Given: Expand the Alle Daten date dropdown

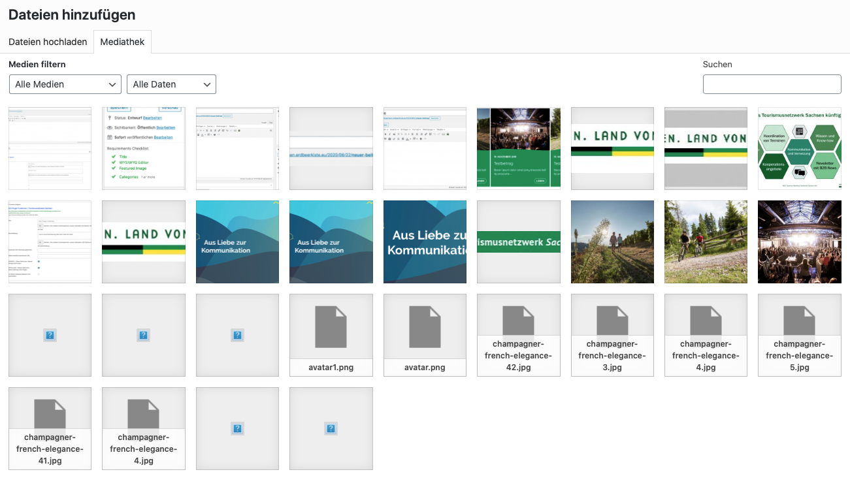Looking at the screenshot, I should [x=171, y=84].
